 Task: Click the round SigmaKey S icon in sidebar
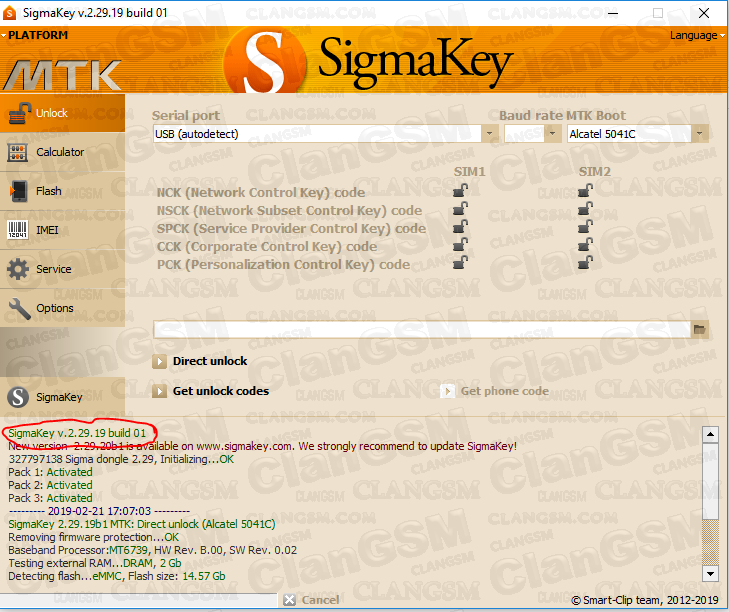(18, 397)
